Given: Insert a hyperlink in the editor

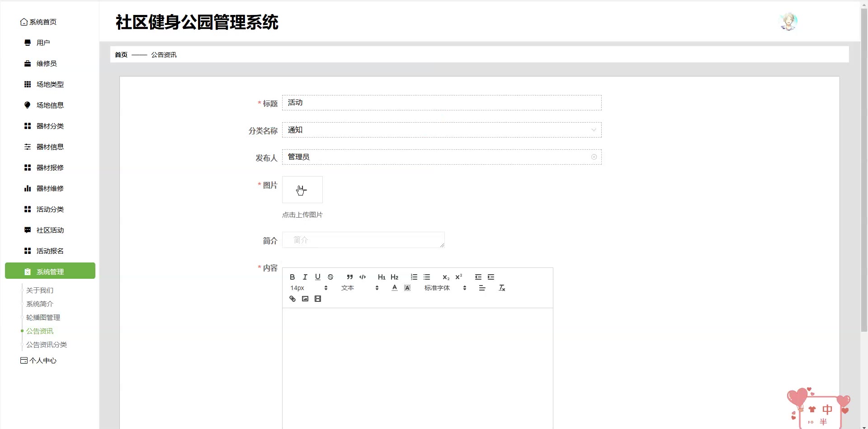Looking at the screenshot, I should click(292, 299).
